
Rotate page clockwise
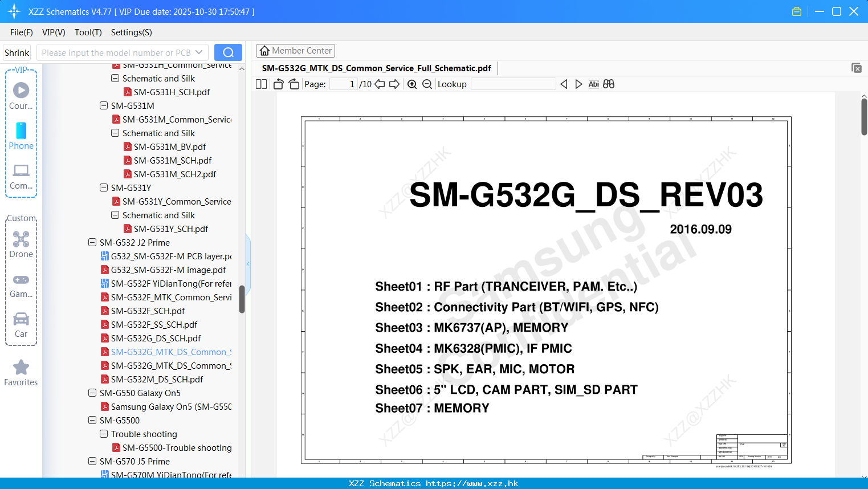coord(294,84)
